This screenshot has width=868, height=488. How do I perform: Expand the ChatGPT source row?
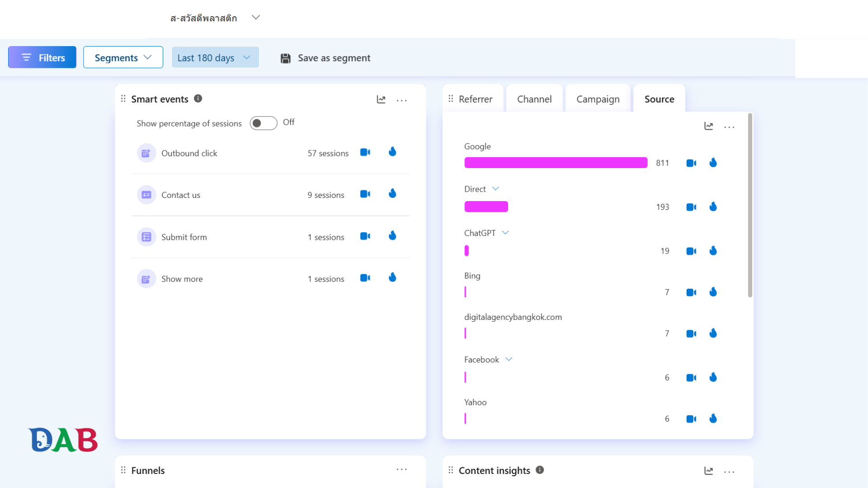point(505,233)
